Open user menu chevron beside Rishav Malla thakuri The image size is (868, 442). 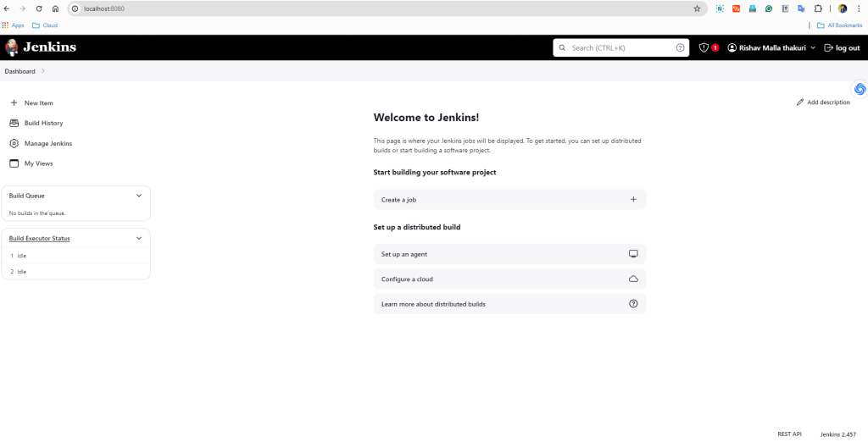click(x=813, y=48)
